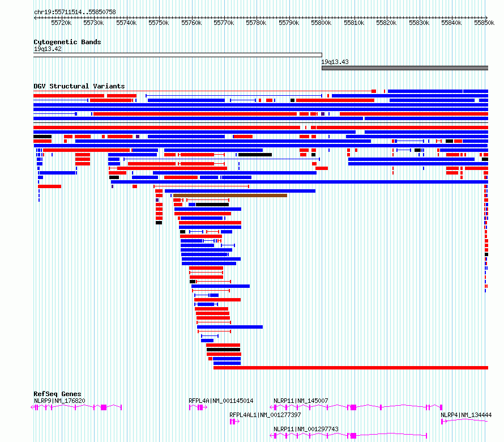
Task: Select the NLRP9 gene model glyph
Action: coord(76,407)
